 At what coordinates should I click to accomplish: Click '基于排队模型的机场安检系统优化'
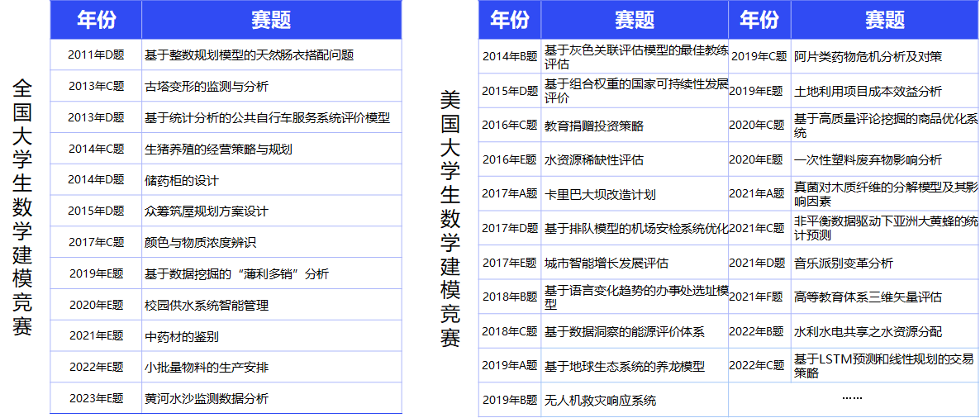pos(636,228)
